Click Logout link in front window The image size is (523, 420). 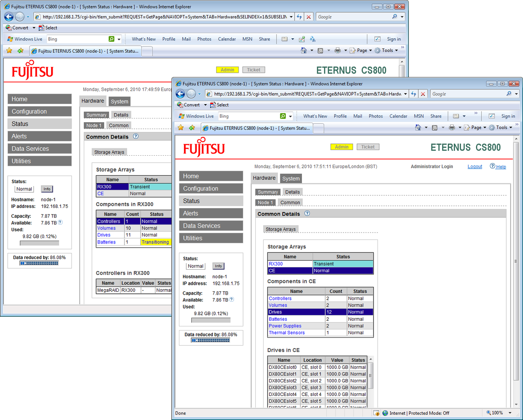point(475,167)
